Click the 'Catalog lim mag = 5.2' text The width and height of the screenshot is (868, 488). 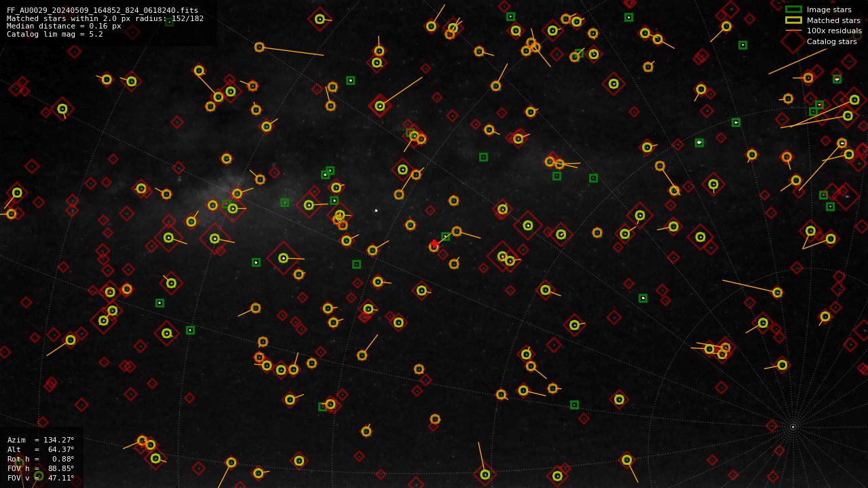click(55, 34)
